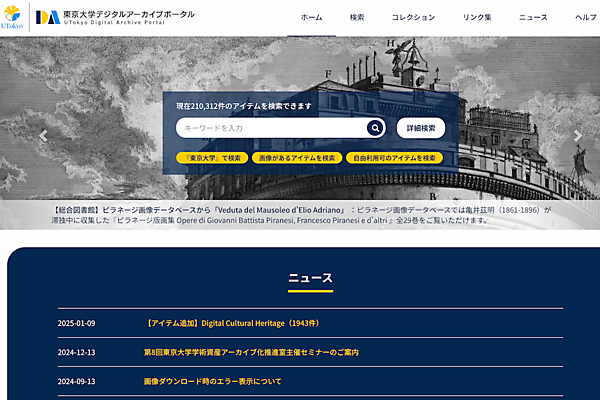Viewport: 600px width, 400px height.
Task: Open the リンク集 menu item
Action: click(477, 17)
